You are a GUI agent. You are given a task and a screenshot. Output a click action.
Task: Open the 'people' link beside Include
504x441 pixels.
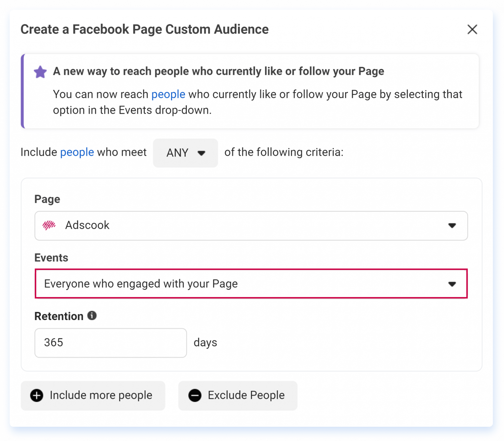77,152
